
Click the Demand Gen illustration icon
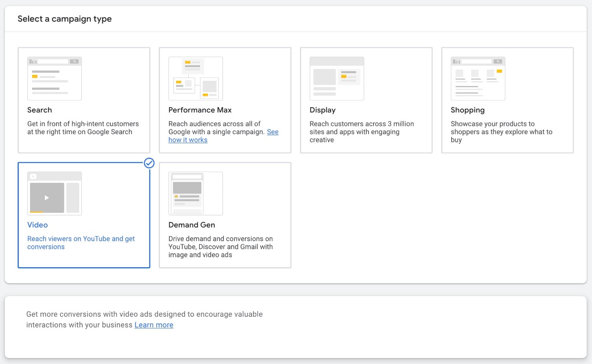tap(196, 194)
